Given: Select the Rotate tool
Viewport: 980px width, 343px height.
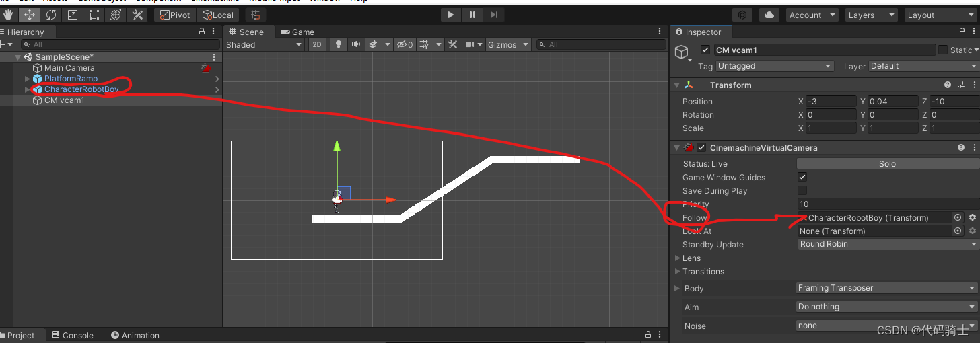Looking at the screenshot, I should [50, 15].
